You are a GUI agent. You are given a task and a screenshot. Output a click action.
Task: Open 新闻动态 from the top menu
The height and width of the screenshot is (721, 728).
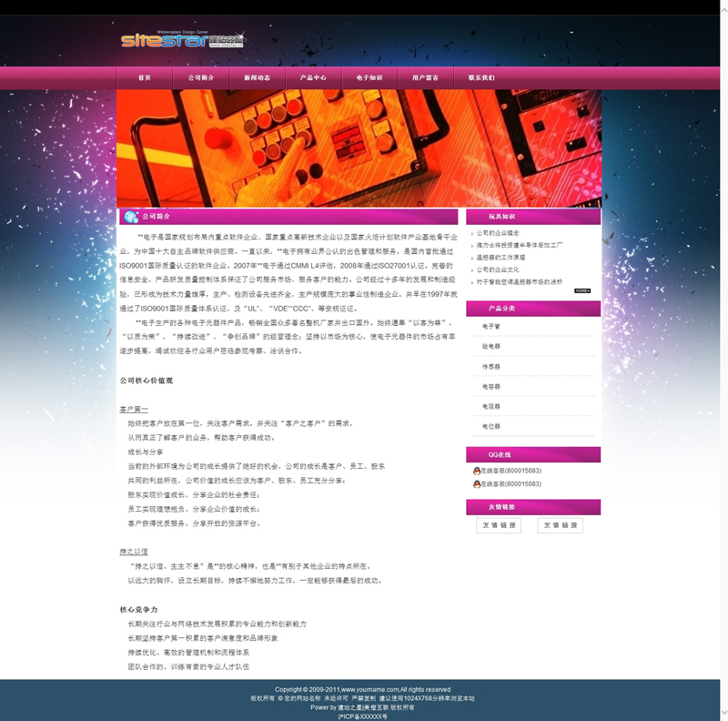coord(257,78)
